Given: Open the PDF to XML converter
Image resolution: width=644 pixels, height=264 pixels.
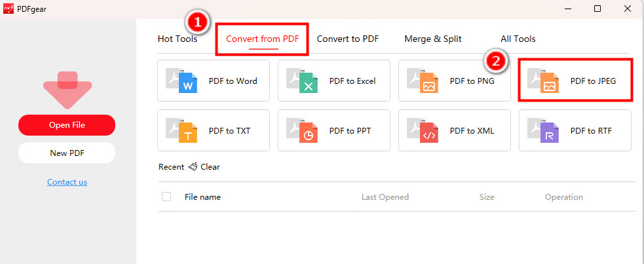Looking at the screenshot, I should pyautogui.click(x=455, y=130).
